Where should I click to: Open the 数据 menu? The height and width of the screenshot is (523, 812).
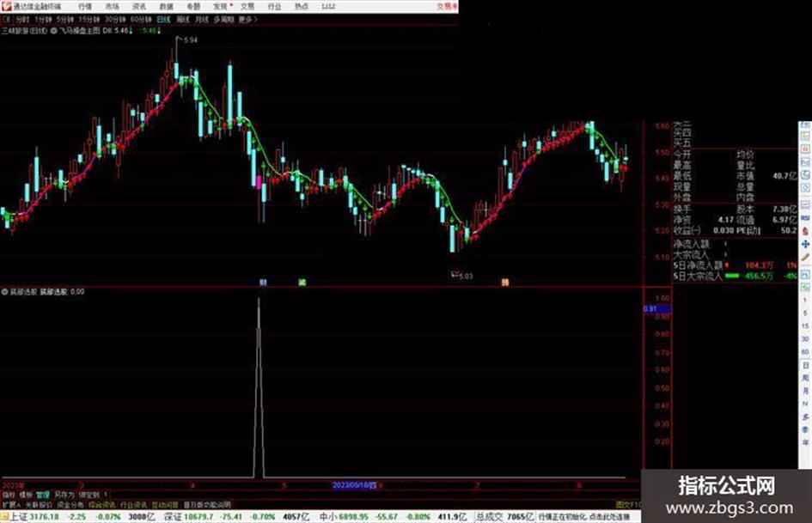coord(166,6)
